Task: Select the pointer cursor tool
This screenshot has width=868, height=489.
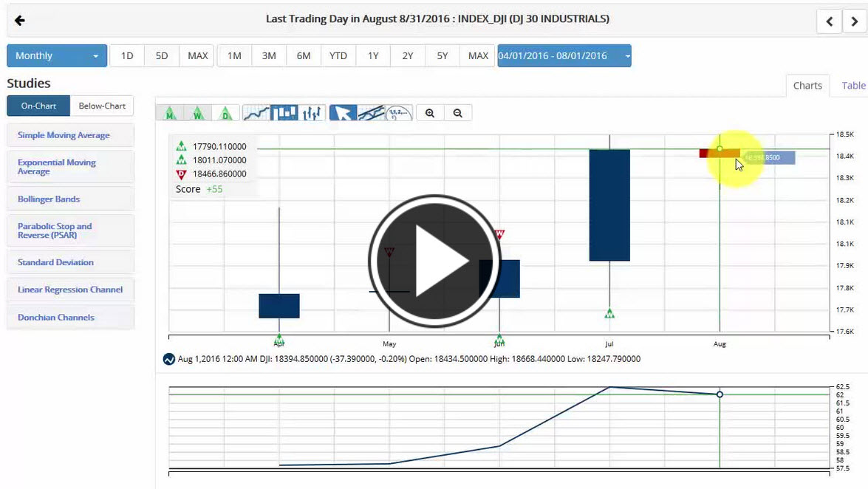Action: (343, 113)
